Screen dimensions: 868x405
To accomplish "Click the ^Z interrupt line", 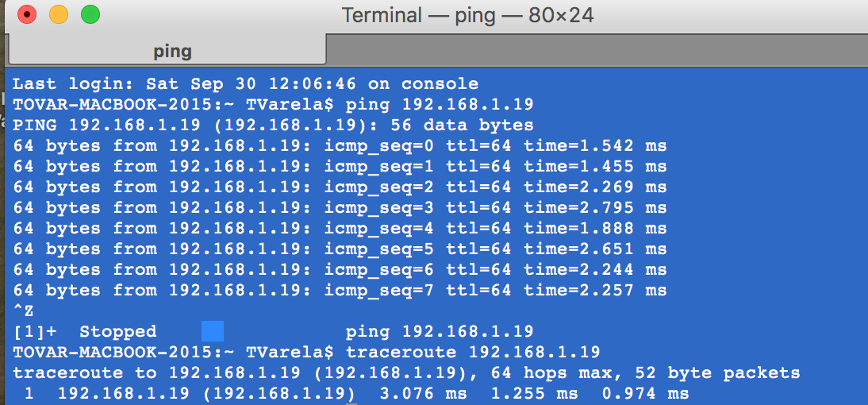I will click(x=23, y=310).
